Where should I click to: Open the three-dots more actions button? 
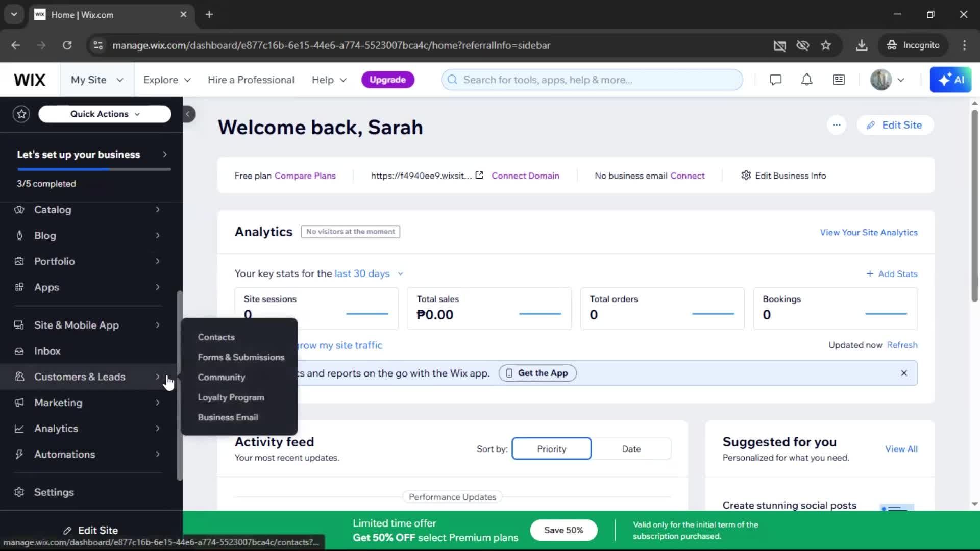pyautogui.click(x=837, y=125)
